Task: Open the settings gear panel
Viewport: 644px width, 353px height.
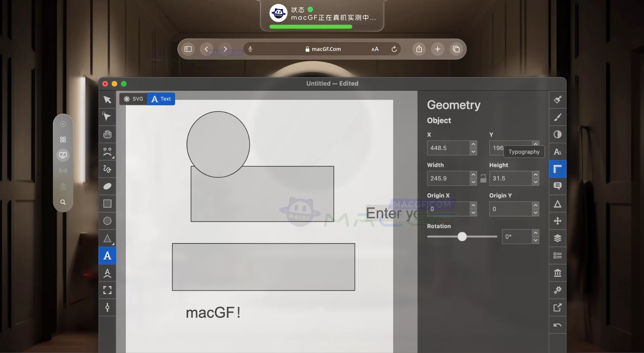Action: tap(557, 290)
